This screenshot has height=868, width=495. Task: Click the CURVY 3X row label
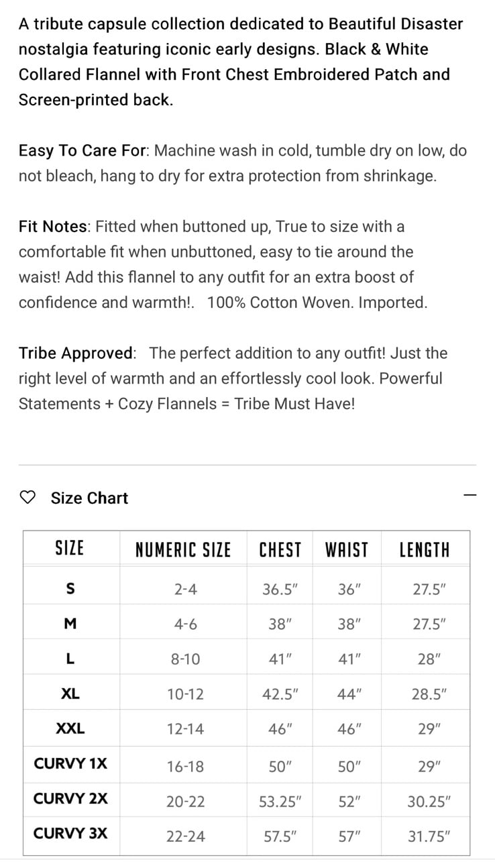70,834
